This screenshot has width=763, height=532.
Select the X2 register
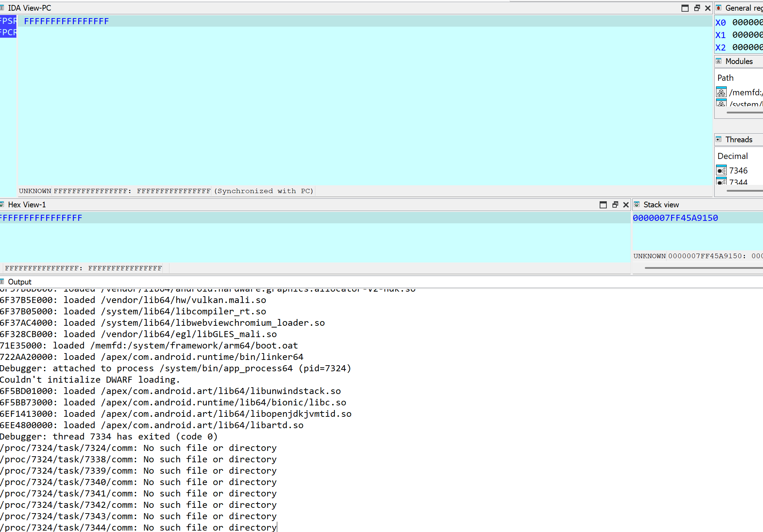720,48
